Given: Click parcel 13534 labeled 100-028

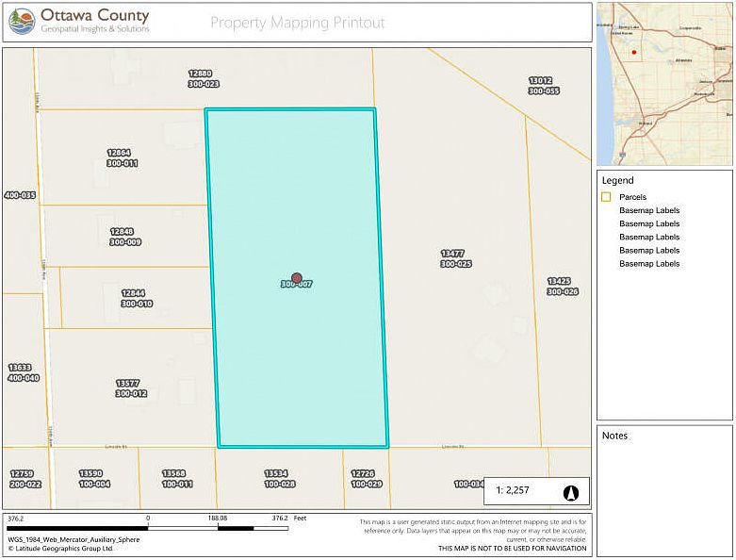Looking at the screenshot, I should pyautogui.click(x=279, y=478).
